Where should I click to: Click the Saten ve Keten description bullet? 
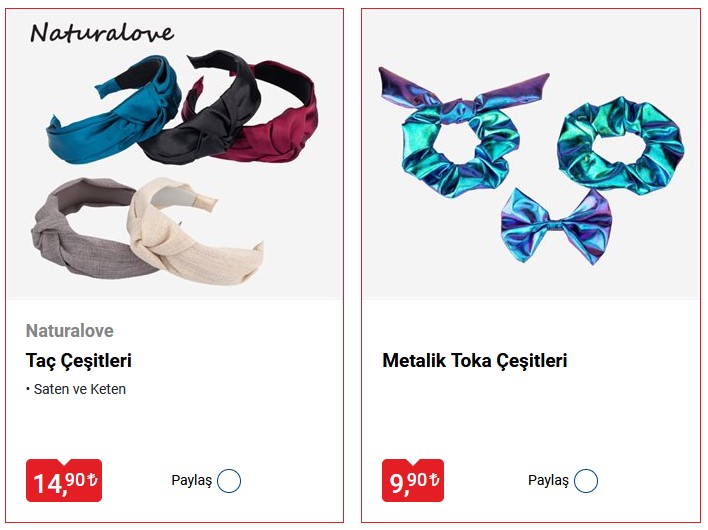click(x=76, y=389)
